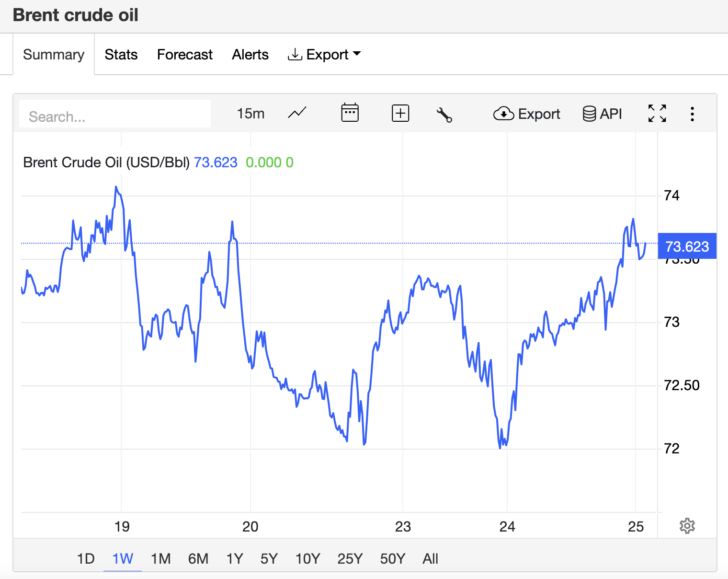Select the 50Y time range
Viewport: 728px width, 579px height.
[393, 559]
